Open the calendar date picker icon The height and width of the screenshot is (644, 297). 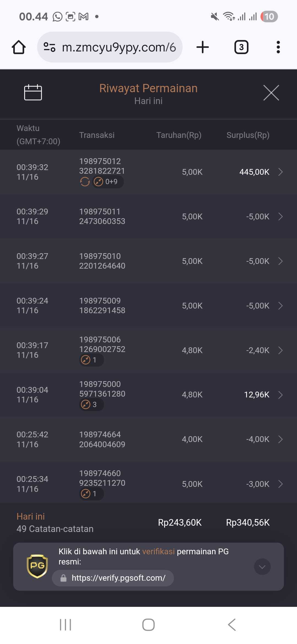coord(33,92)
